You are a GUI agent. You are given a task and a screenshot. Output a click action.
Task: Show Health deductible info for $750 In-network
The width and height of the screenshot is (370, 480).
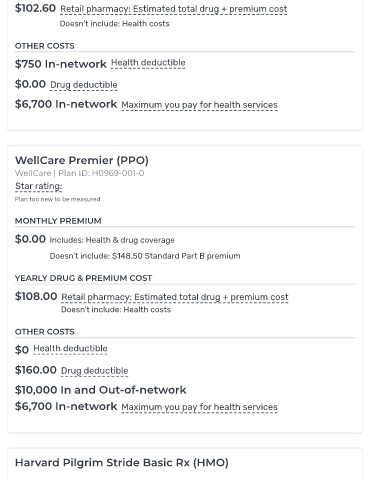click(148, 63)
